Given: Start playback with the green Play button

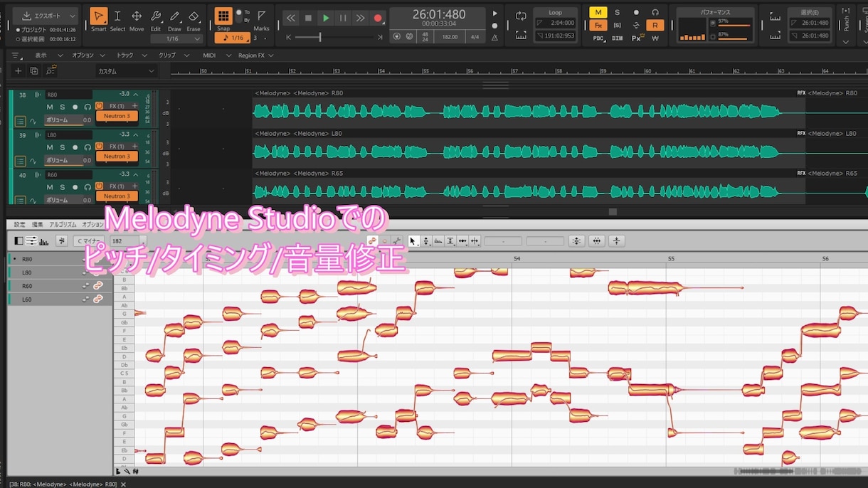Looking at the screenshot, I should click(326, 18).
